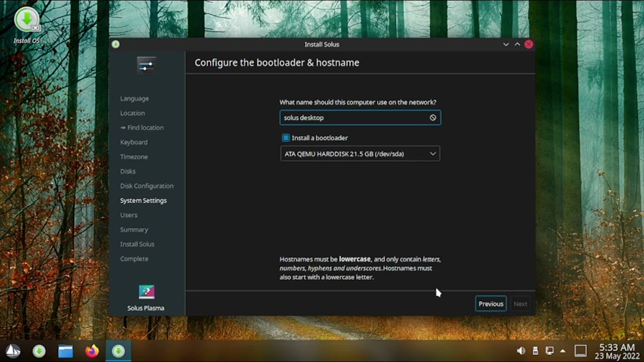Select Complete in the sidebar
Image resolution: width=644 pixels, height=362 pixels.
coord(134,259)
